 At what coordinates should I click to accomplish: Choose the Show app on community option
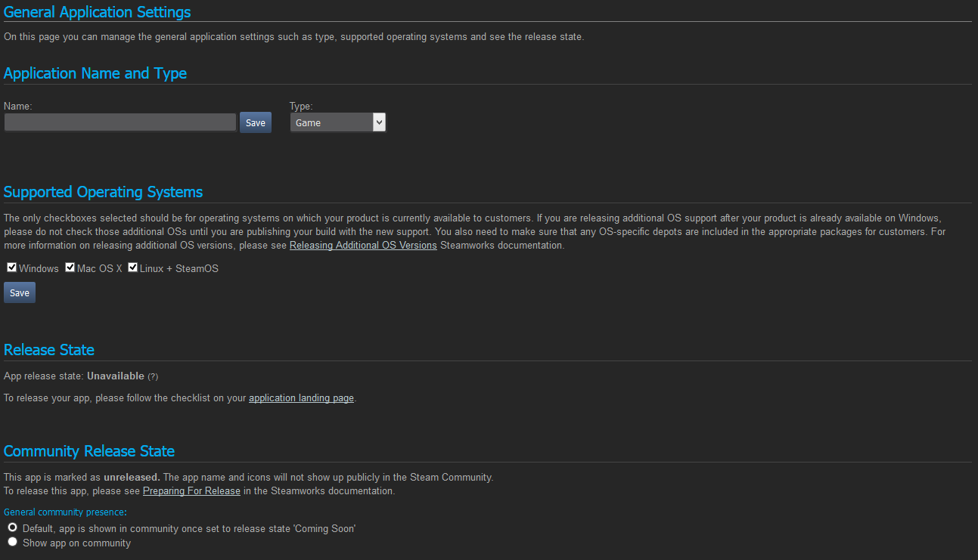pyautogui.click(x=12, y=541)
